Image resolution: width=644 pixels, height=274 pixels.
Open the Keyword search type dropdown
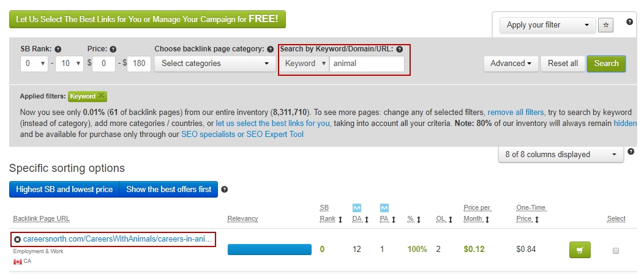[305, 63]
